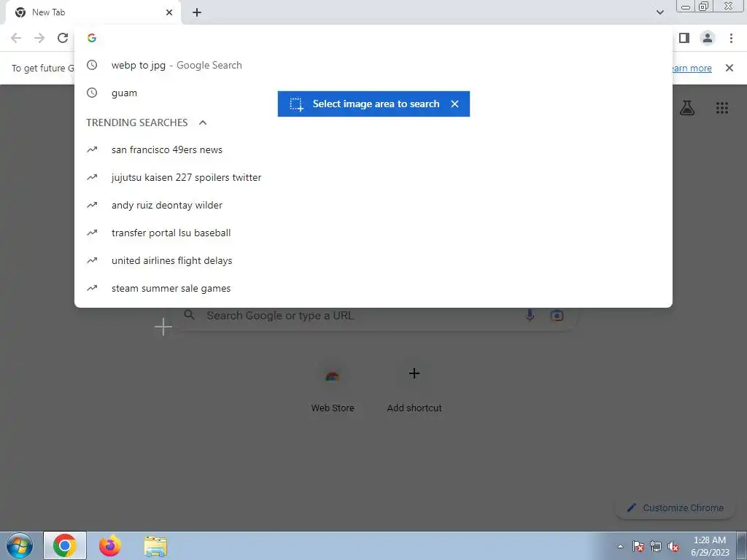
Task: Click the Add shortcut tile
Action: coord(414,386)
